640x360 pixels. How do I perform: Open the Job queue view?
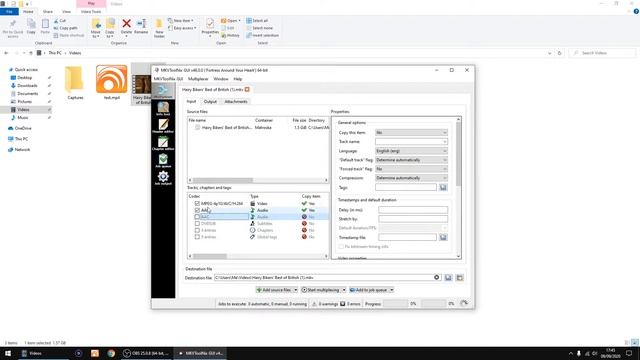click(163, 160)
